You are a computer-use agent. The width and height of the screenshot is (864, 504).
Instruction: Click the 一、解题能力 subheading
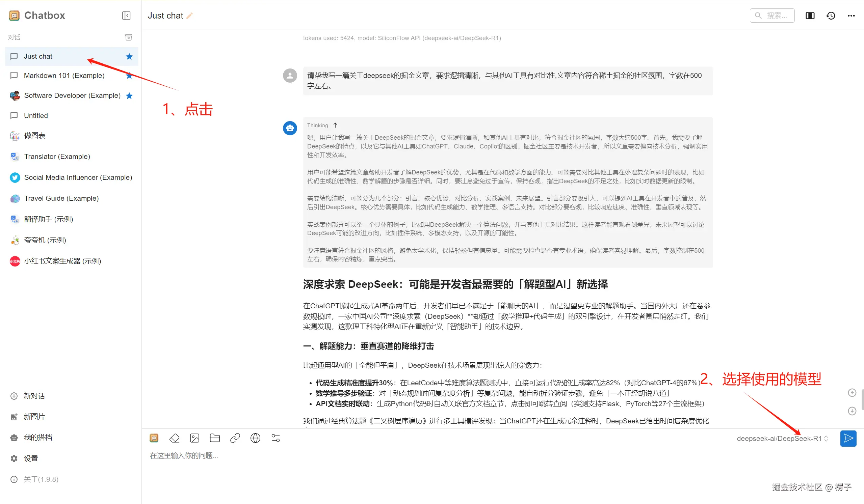pyautogui.click(x=368, y=346)
